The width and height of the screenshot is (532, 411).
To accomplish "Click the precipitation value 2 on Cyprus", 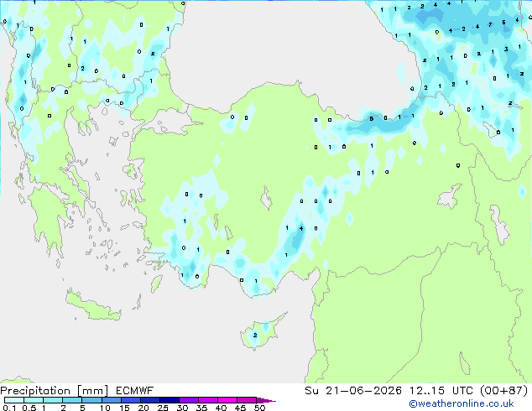I will (255, 335).
